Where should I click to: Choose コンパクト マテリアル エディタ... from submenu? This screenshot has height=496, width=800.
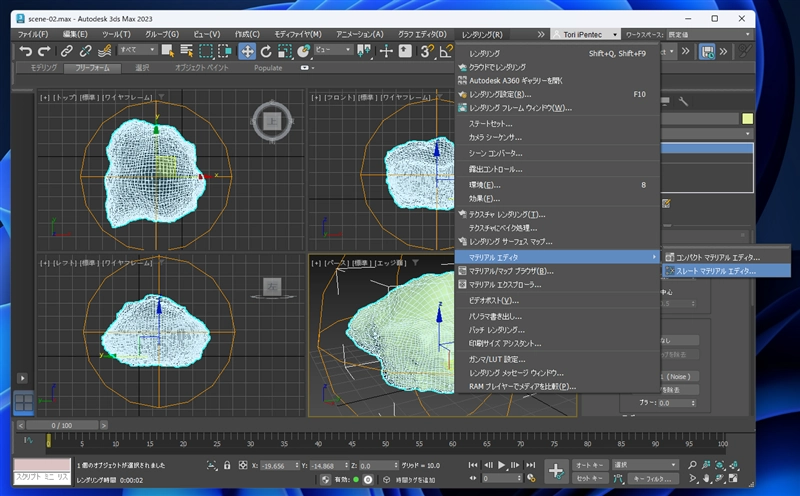pos(726,257)
